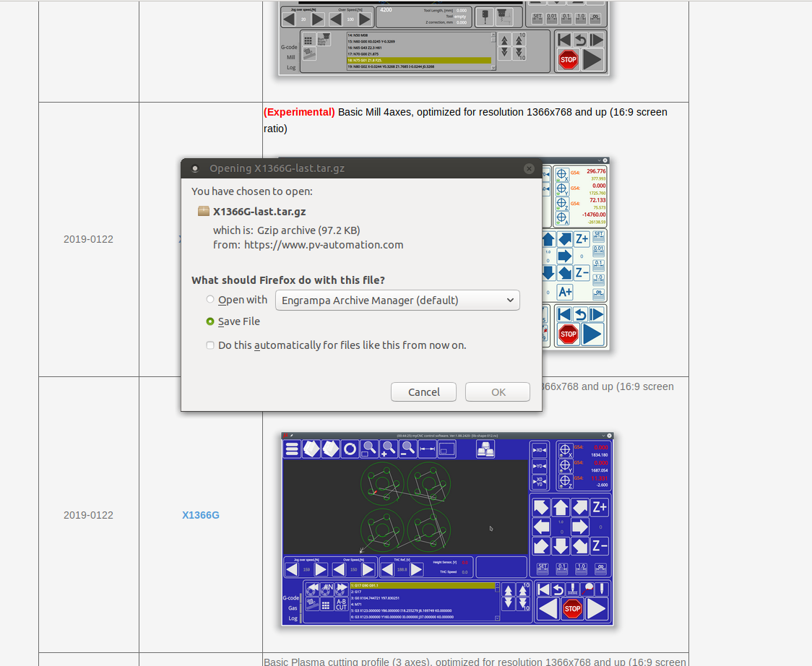Click the zoom-out magnifier in the blue plasma screenshot

pos(407,449)
